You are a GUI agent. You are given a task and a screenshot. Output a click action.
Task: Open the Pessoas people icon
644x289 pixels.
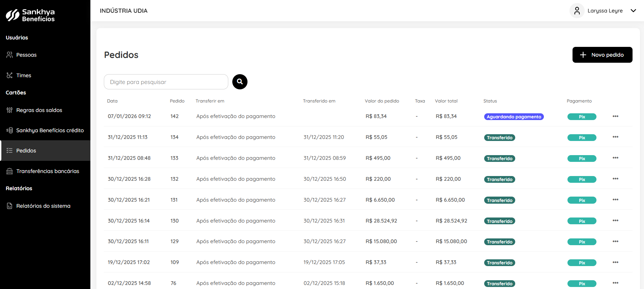9,55
